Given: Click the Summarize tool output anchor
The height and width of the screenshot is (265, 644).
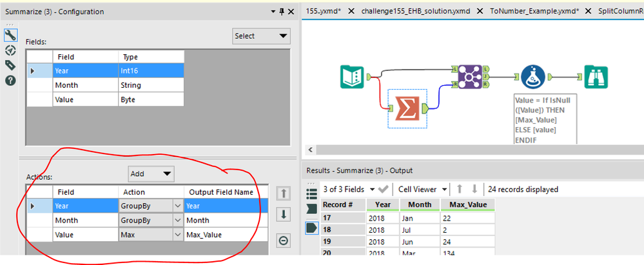Looking at the screenshot, I should click(x=425, y=108).
